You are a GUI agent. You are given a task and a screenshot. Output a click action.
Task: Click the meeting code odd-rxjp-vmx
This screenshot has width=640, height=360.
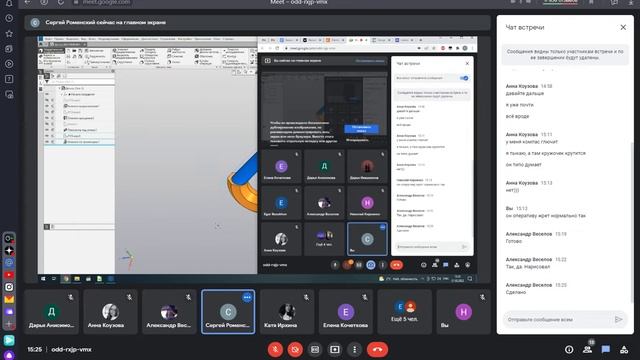click(x=71, y=349)
